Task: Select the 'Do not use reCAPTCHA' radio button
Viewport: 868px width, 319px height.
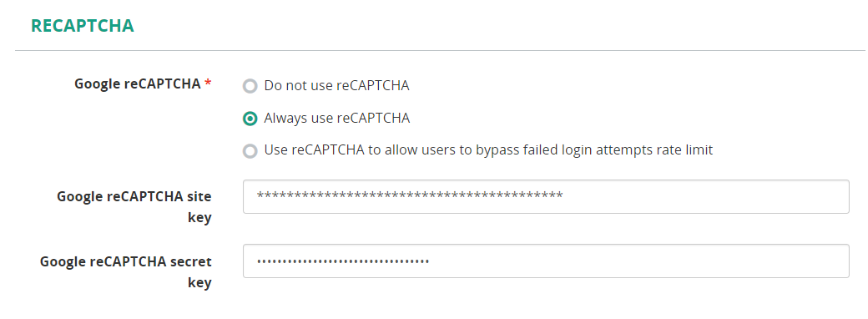Action: click(250, 86)
